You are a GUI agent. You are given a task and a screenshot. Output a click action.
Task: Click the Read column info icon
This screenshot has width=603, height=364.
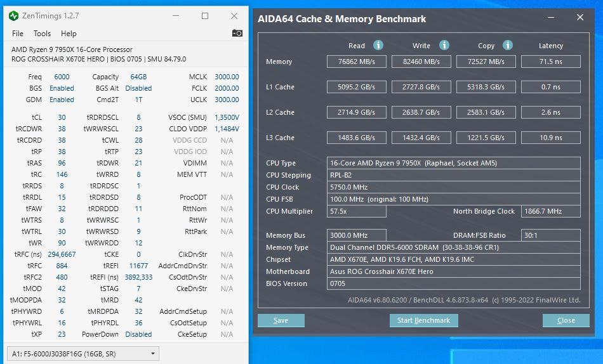tap(378, 46)
